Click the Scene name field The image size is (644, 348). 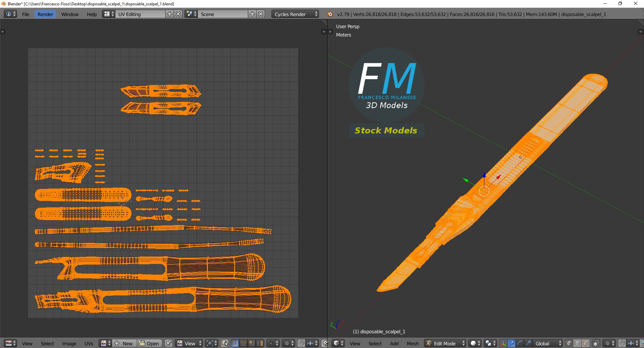pos(223,14)
